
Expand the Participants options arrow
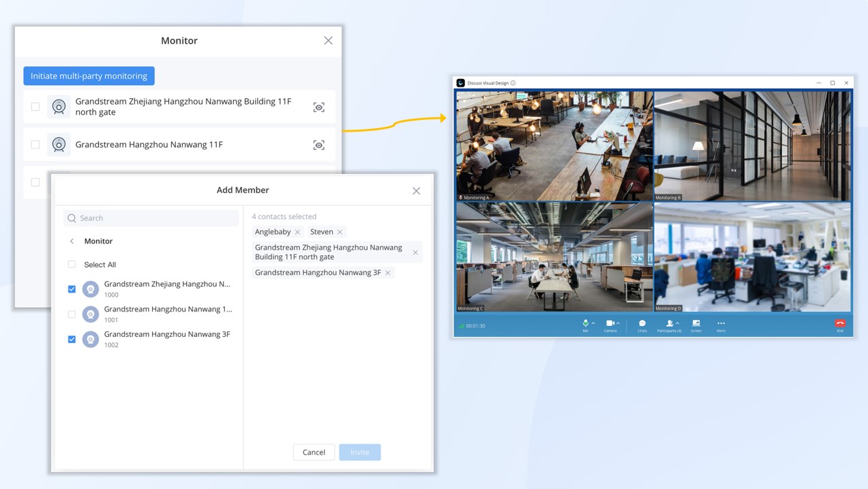pyautogui.click(x=677, y=323)
